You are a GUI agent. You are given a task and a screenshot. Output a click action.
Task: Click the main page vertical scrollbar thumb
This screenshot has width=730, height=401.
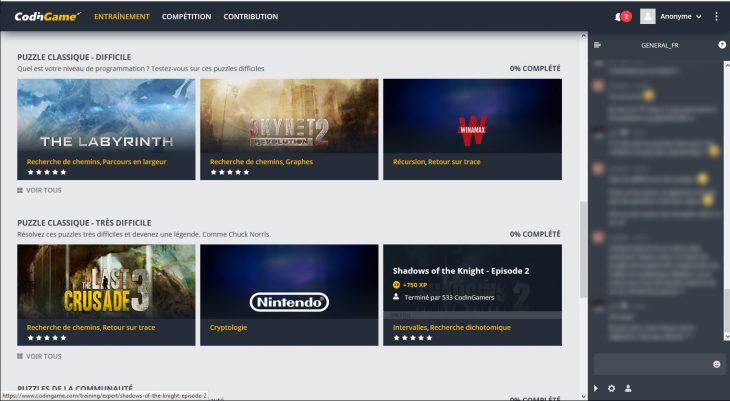584,249
